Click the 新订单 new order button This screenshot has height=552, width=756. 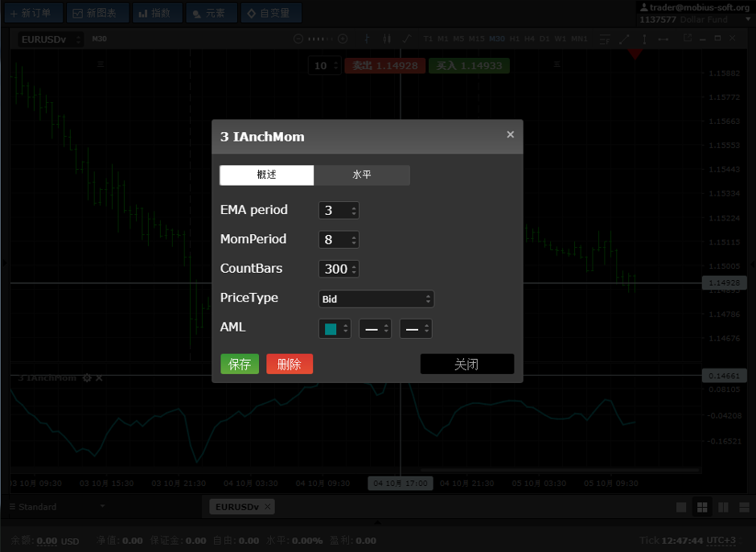pyautogui.click(x=34, y=13)
